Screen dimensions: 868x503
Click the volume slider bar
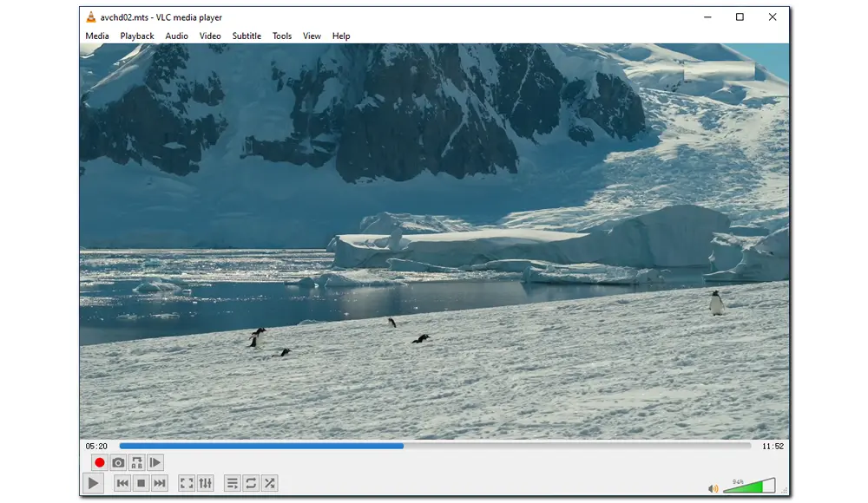[748, 487]
